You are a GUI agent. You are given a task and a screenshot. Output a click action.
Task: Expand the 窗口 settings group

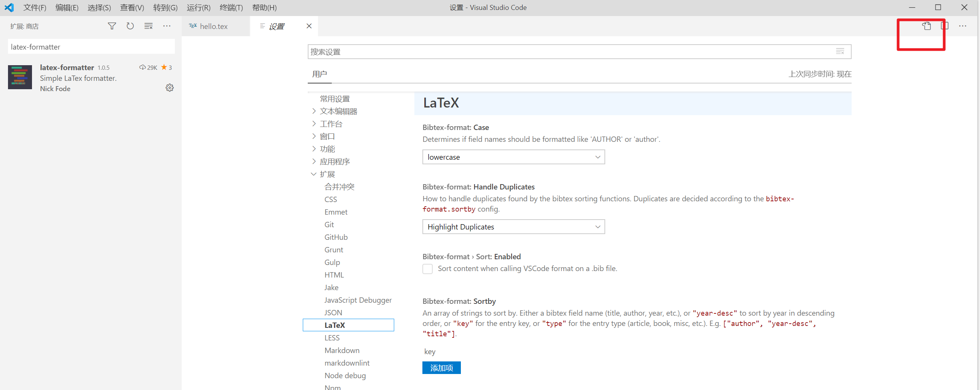pyautogui.click(x=314, y=136)
